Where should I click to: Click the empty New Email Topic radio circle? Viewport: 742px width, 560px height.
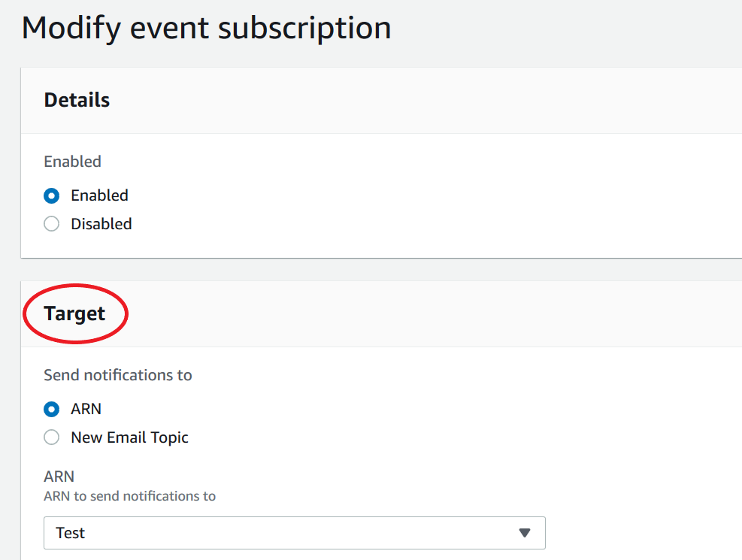(50, 437)
